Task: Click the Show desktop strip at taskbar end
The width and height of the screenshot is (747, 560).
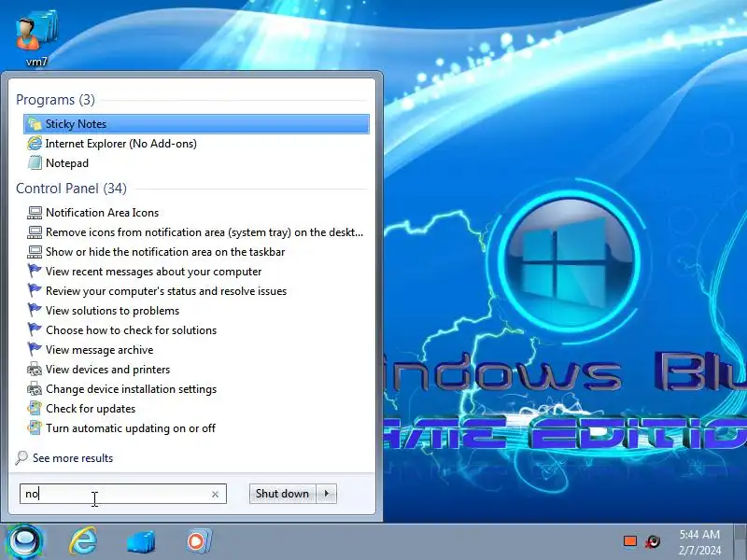Action: coord(740,541)
